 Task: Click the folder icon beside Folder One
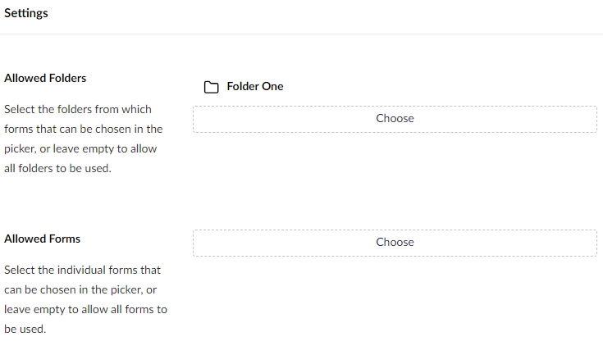(212, 87)
